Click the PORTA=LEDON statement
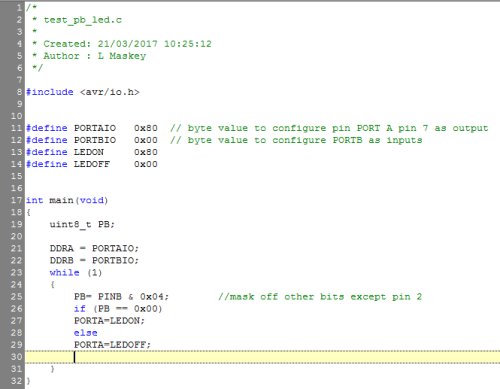 coord(109,321)
